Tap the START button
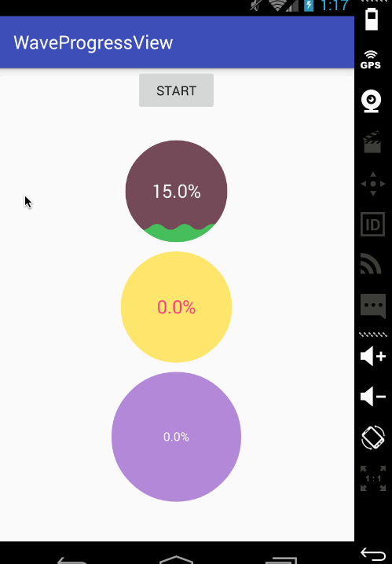Image resolution: width=392 pixels, height=564 pixels. pyautogui.click(x=176, y=90)
